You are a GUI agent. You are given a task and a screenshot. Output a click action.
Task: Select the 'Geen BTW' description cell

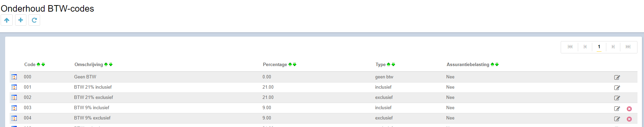point(85,77)
